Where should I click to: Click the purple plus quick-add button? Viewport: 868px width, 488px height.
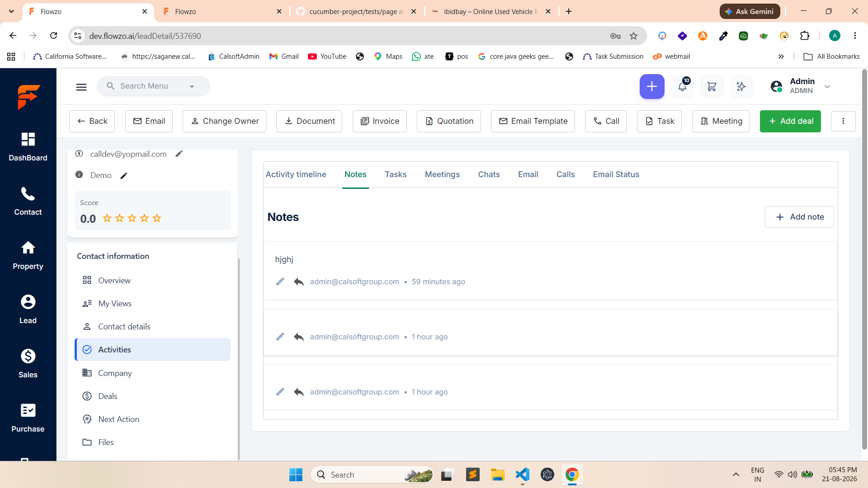pyautogui.click(x=652, y=86)
